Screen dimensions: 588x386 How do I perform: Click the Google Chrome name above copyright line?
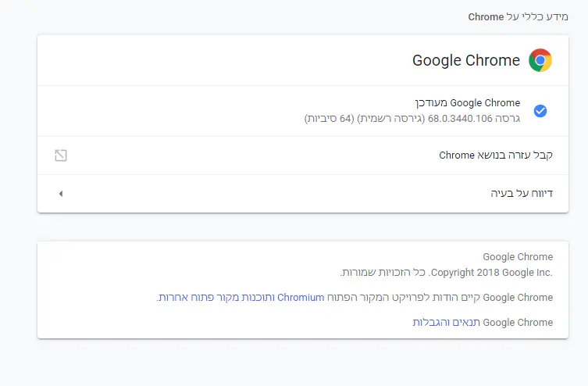[517, 257]
